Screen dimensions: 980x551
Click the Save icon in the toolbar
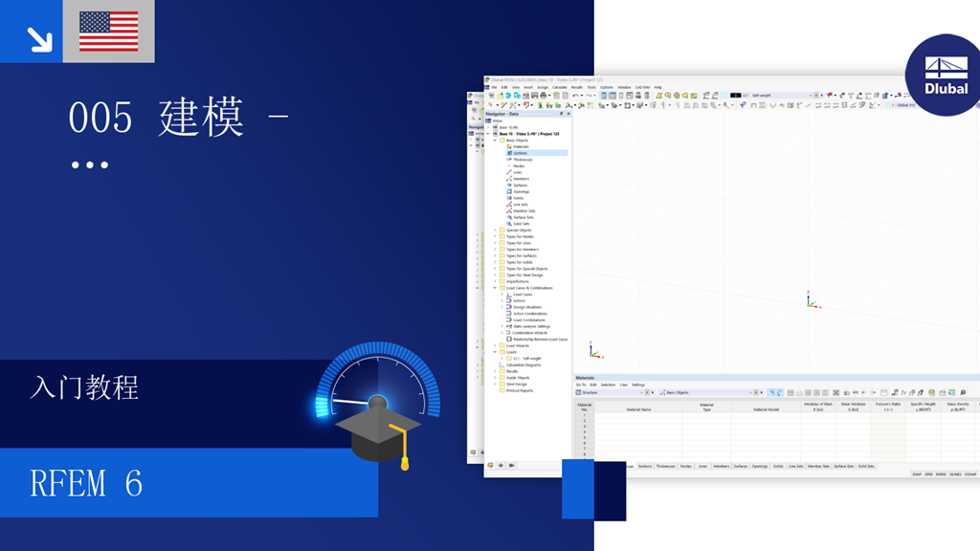pos(534,96)
